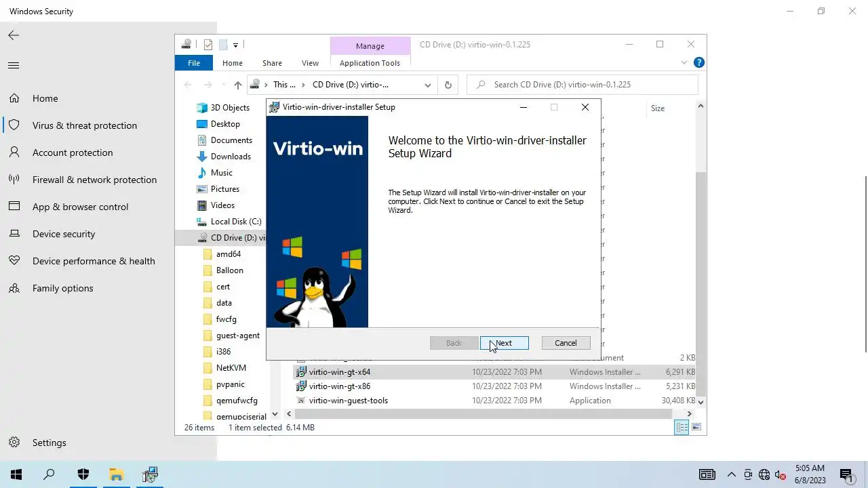The width and height of the screenshot is (868, 488).
Task: Open the notification center icon
Action: click(846, 474)
